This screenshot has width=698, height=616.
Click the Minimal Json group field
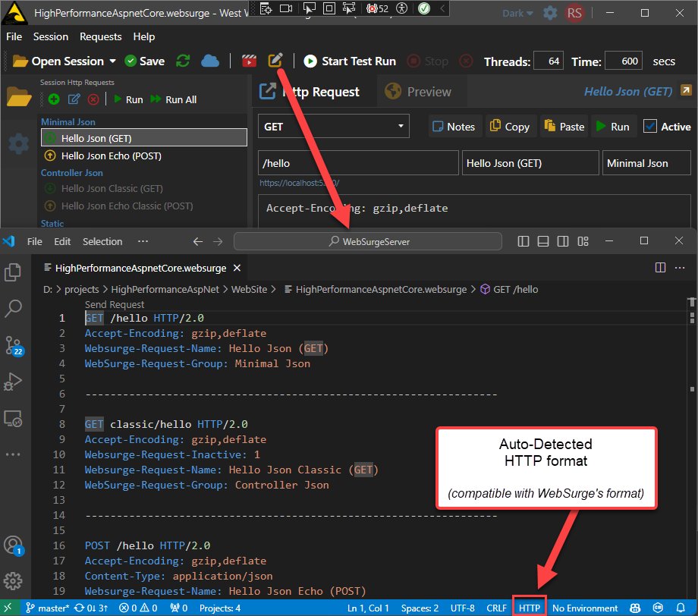(x=646, y=163)
